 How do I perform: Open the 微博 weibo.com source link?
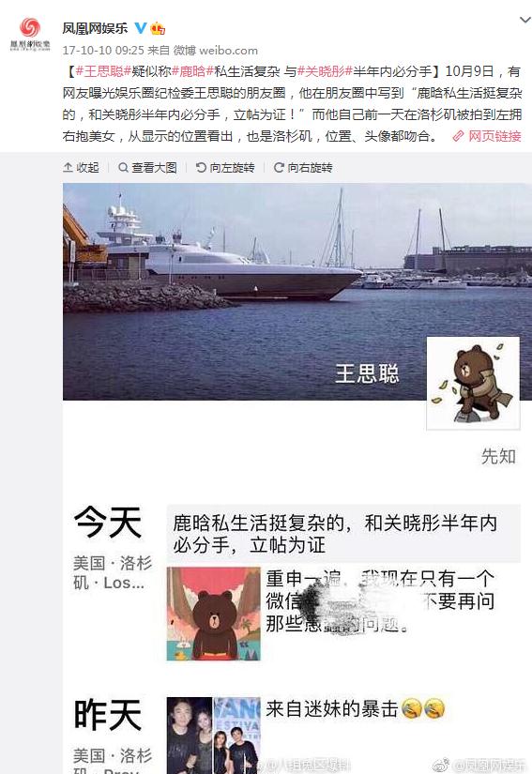(x=215, y=51)
